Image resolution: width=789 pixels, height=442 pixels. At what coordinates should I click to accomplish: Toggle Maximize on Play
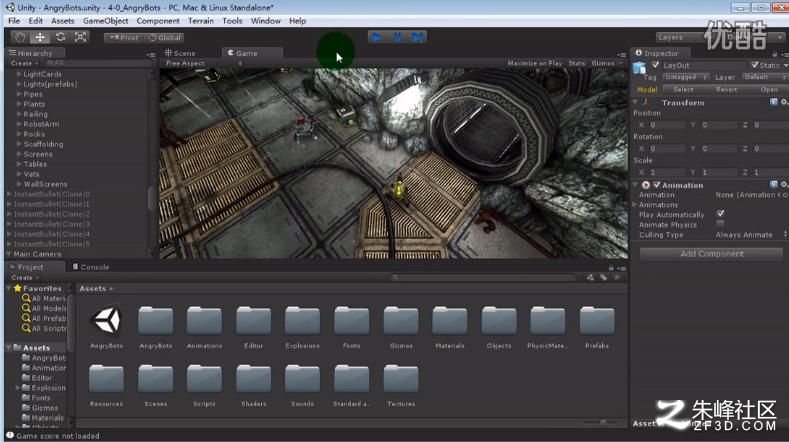click(534, 63)
